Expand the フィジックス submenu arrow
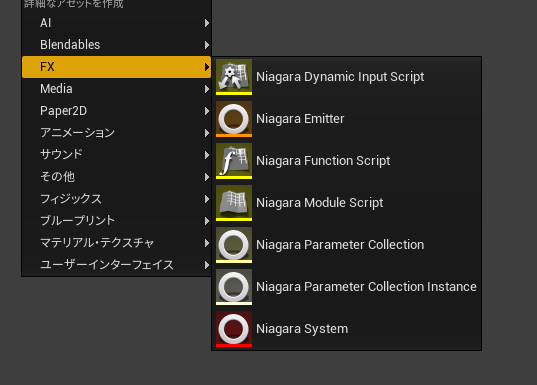 (207, 199)
